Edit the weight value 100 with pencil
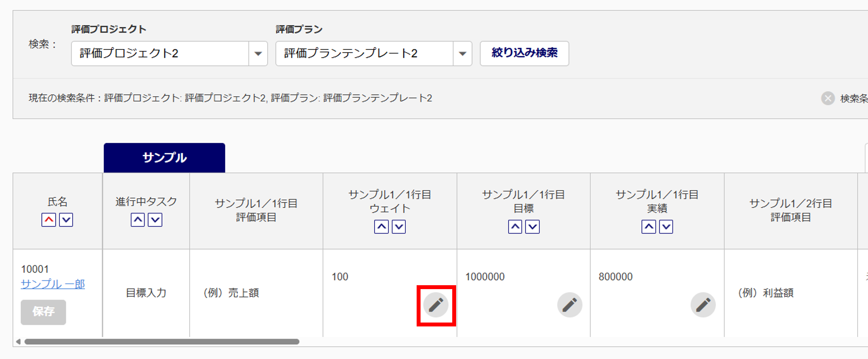The width and height of the screenshot is (868, 359). click(436, 305)
